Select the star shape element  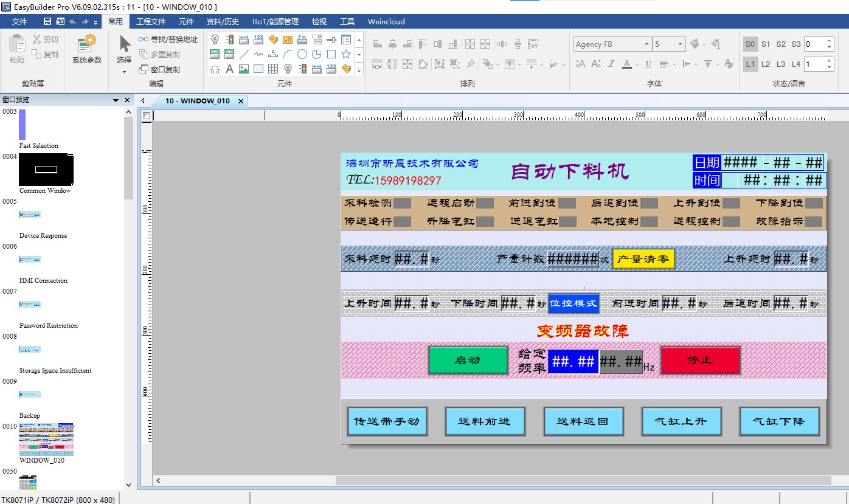pyautogui.click(x=346, y=54)
